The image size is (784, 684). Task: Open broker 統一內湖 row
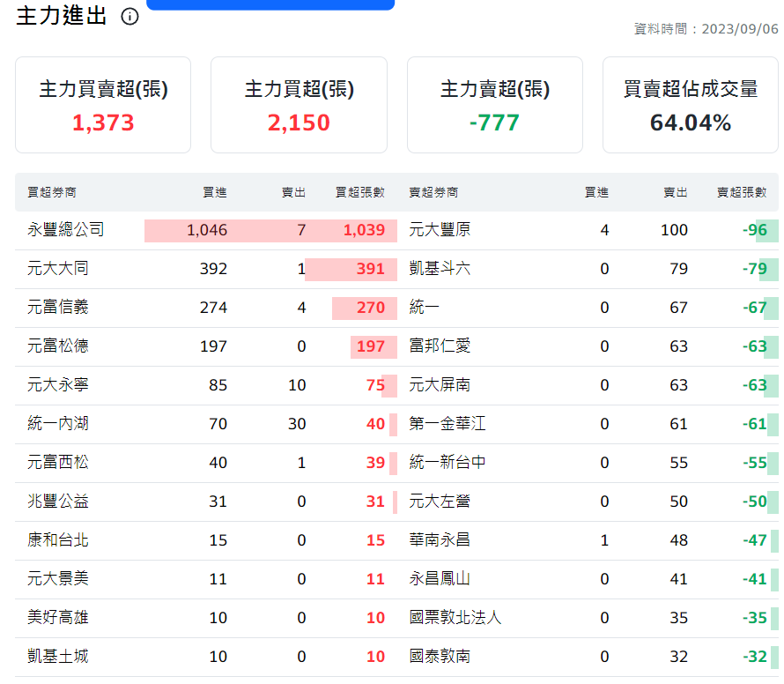point(58,424)
